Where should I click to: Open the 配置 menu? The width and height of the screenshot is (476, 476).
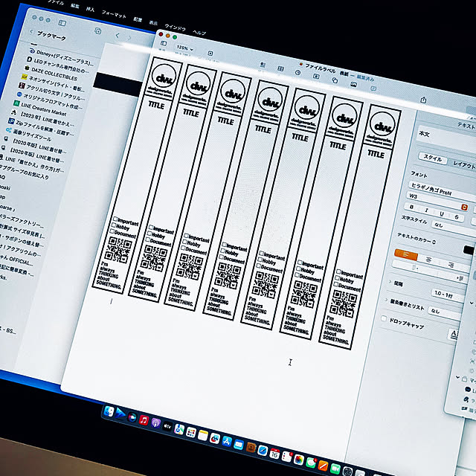click(x=138, y=19)
